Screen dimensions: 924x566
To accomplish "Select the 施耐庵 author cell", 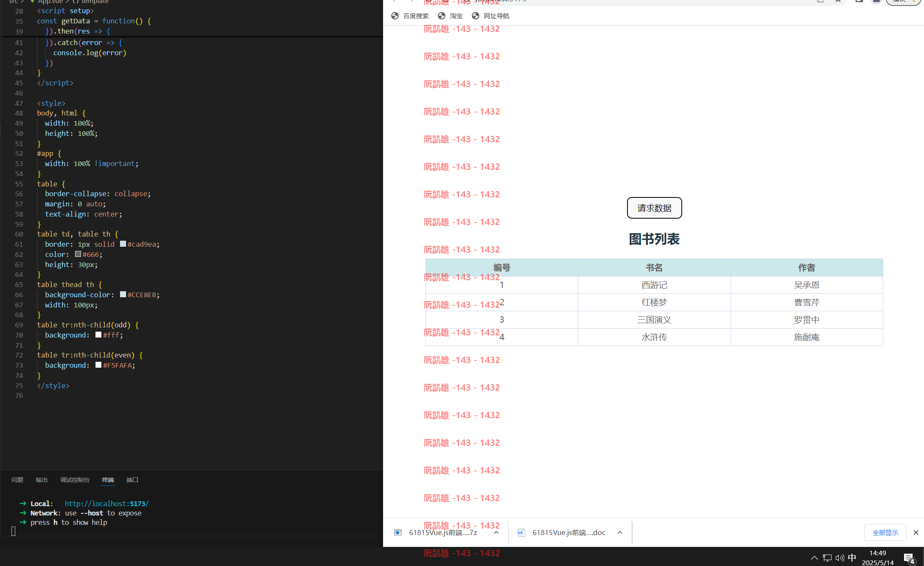I will (x=806, y=337).
